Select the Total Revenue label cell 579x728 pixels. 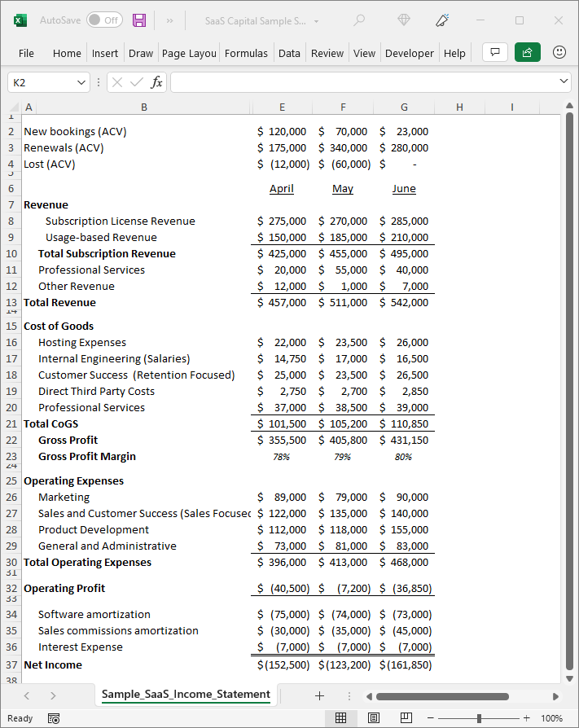click(x=59, y=303)
